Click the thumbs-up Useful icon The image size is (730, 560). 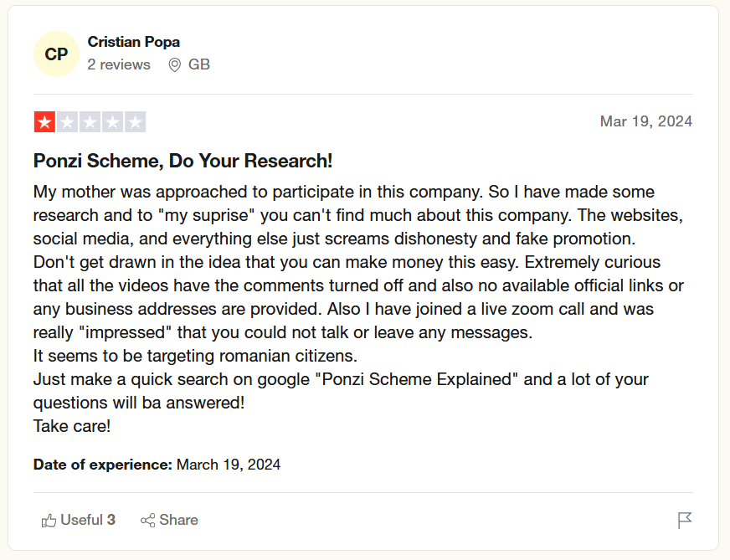point(49,521)
